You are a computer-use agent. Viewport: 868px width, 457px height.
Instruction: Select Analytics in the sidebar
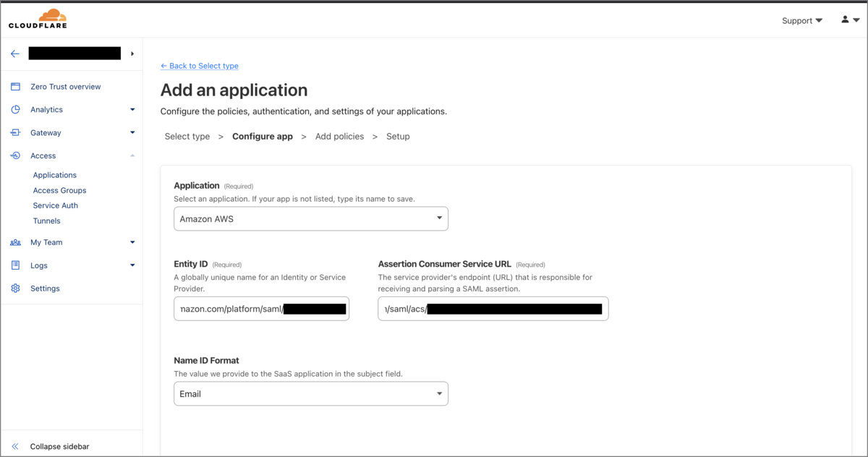pyautogui.click(x=46, y=110)
